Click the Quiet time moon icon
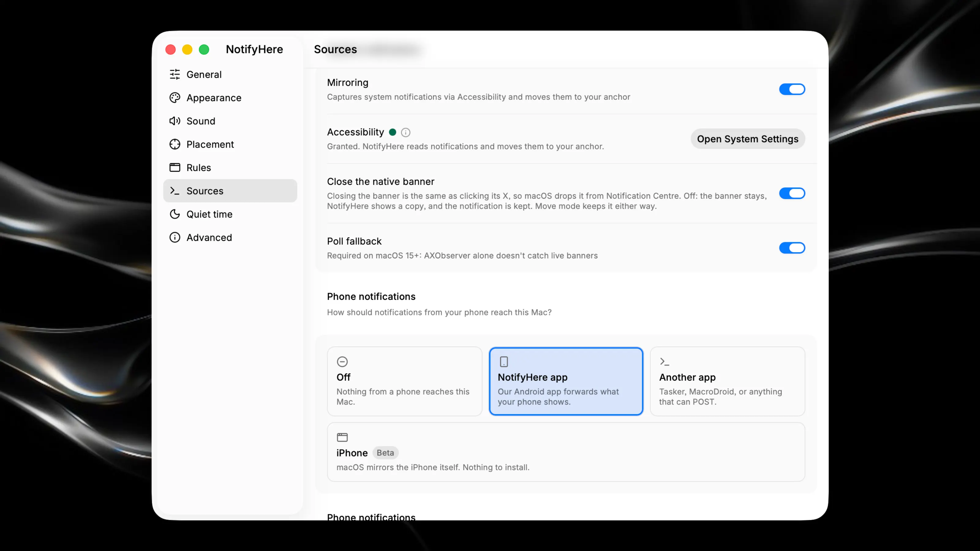This screenshot has height=551, width=980. (175, 214)
